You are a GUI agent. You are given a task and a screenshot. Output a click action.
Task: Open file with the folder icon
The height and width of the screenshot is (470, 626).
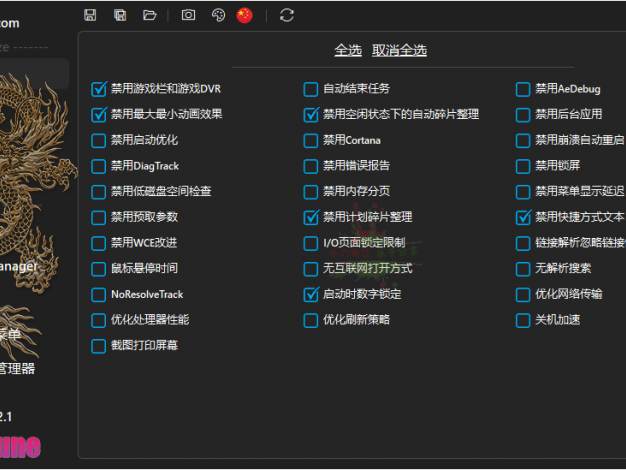click(149, 15)
